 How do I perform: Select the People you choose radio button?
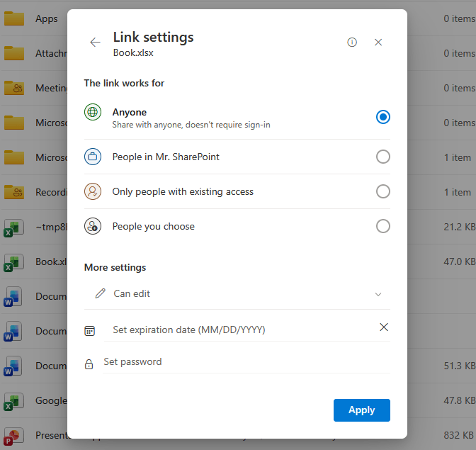tap(382, 226)
